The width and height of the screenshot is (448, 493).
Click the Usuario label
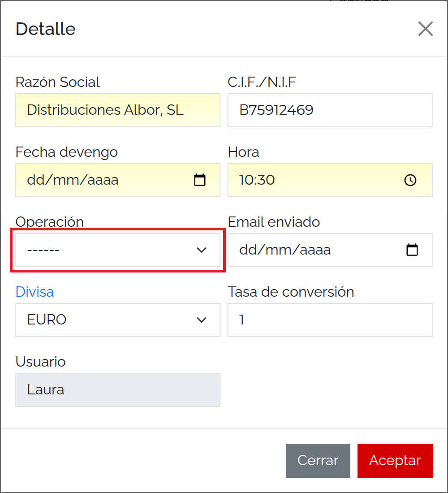pos(41,362)
